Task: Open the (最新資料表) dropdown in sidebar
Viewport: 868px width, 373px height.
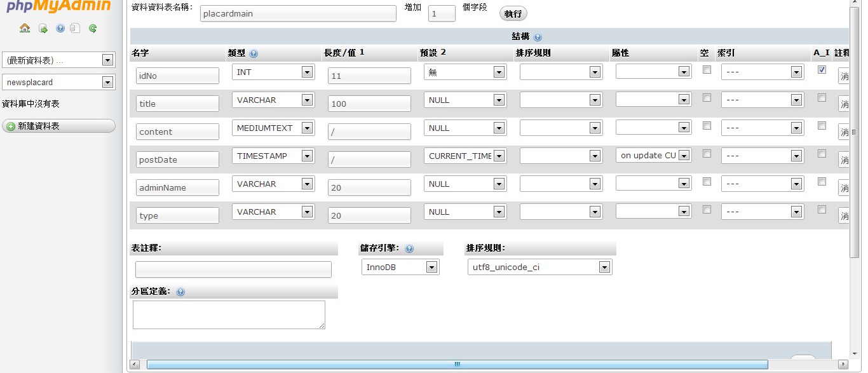Action: coord(58,60)
